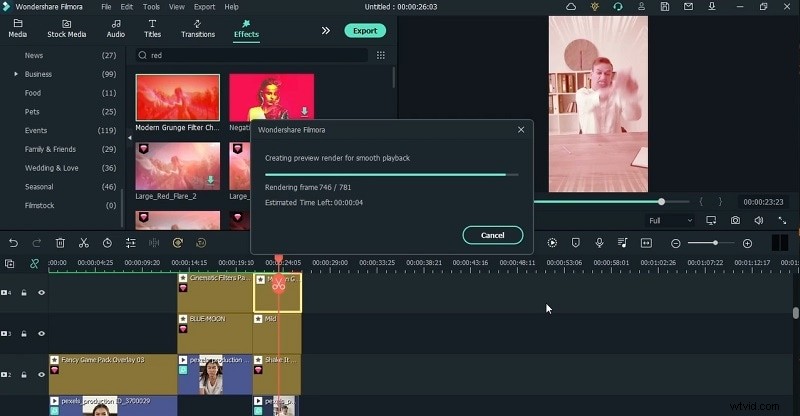Select Large_Red_Flare_2 effect thumbnail
This screenshot has width=800, height=416.
178,166
